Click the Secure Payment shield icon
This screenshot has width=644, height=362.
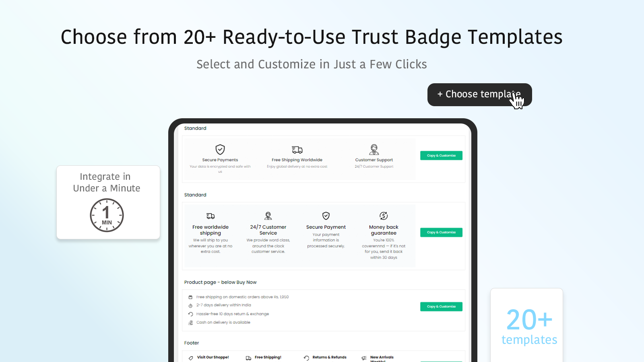[x=326, y=216]
